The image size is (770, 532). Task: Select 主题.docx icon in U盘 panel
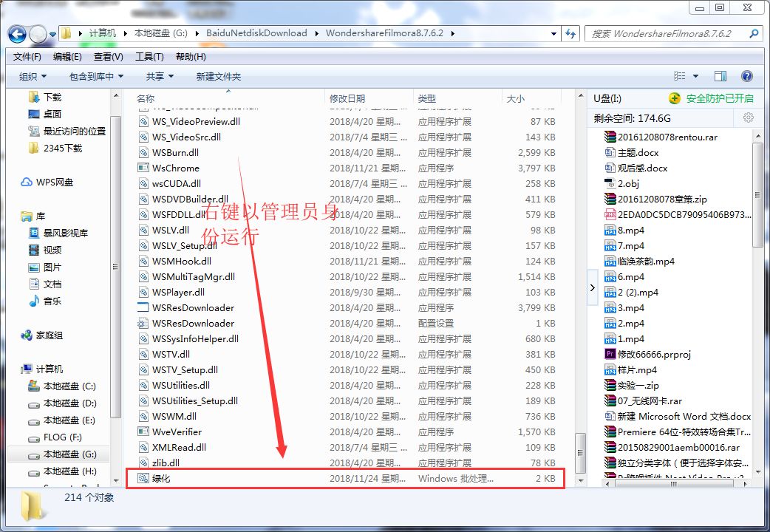click(610, 152)
